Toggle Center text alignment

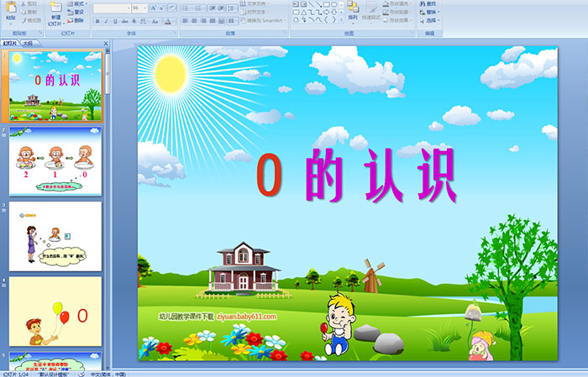click(194, 21)
